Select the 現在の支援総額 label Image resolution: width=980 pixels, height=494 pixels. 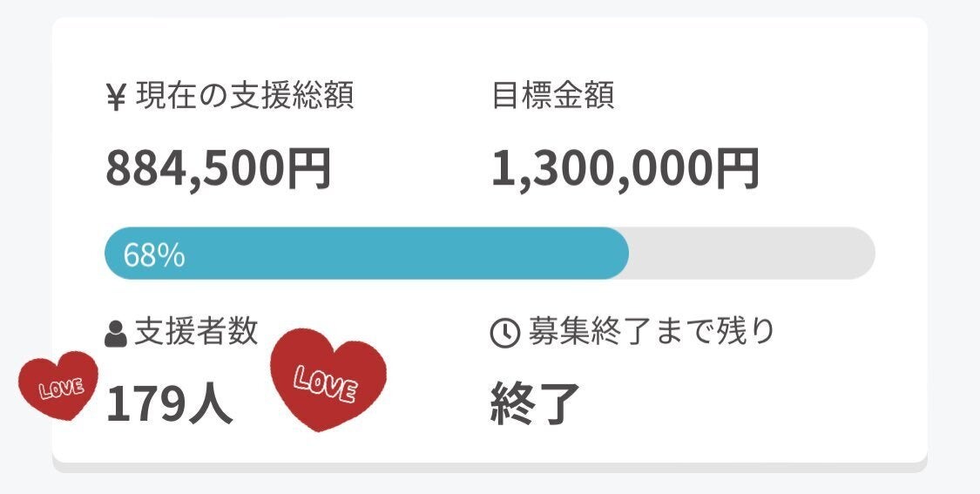(244, 96)
